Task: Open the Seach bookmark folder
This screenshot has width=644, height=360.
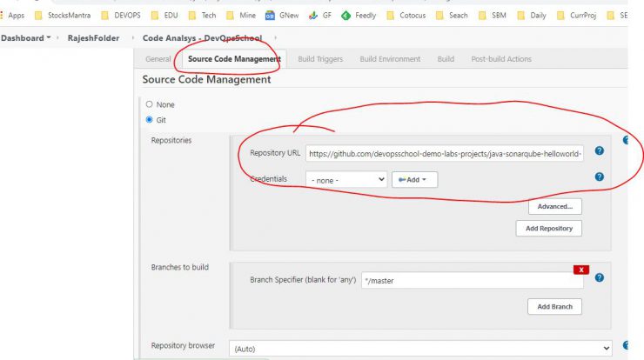Action: (452, 16)
